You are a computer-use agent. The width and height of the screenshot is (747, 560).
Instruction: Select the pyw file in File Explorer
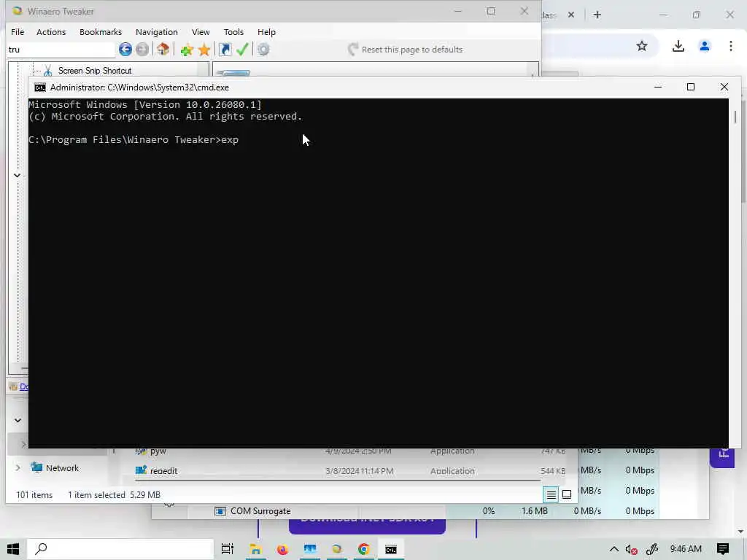[158, 451]
